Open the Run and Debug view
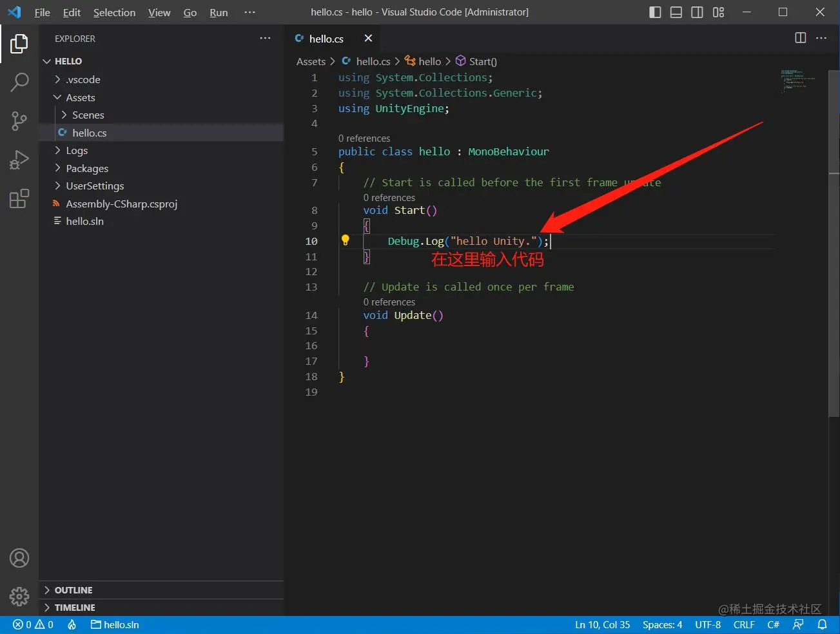 19,159
